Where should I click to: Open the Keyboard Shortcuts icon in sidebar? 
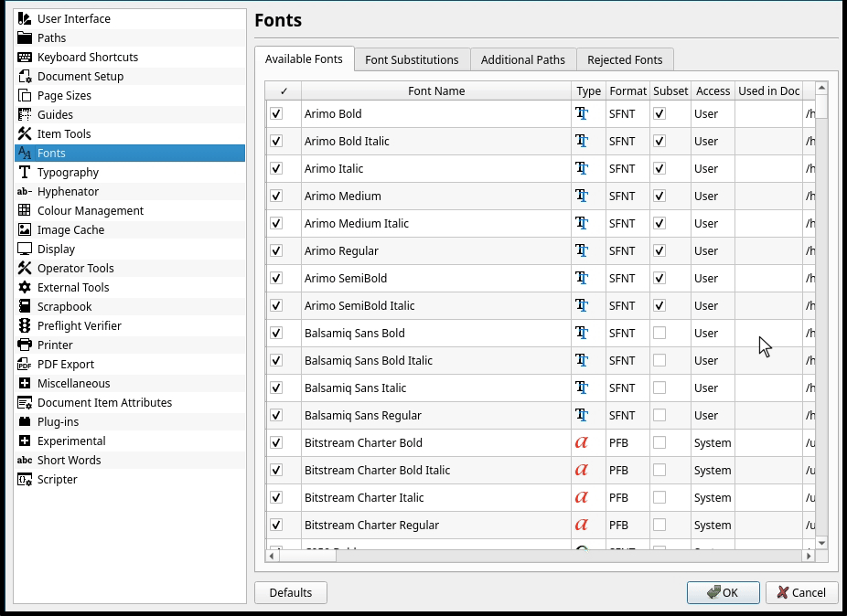coord(25,57)
